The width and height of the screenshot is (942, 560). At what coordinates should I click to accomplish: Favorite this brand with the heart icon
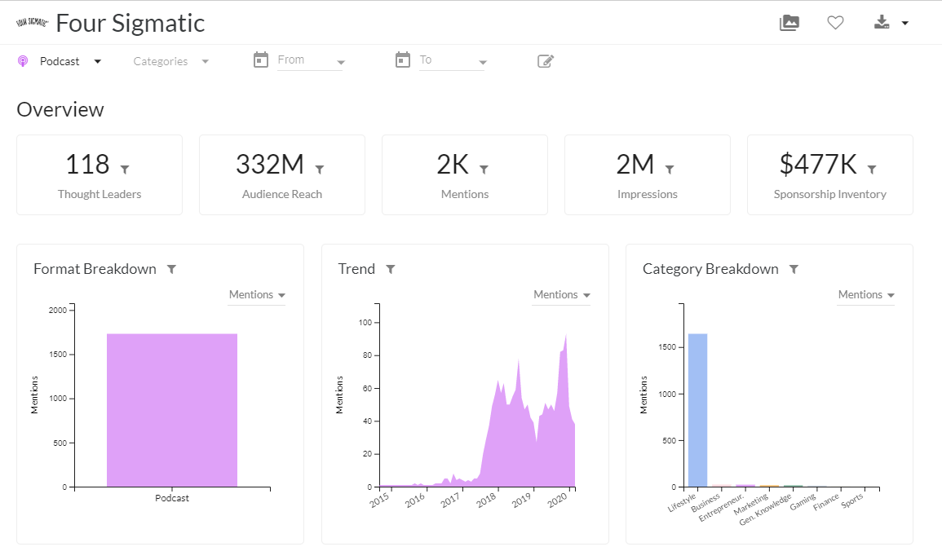coord(835,23)
